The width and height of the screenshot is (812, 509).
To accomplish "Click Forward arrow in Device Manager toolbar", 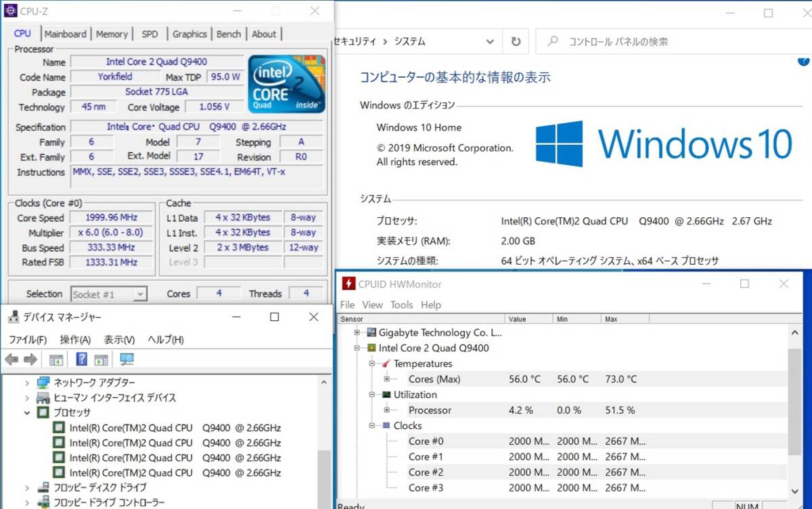I will (30, 359).
